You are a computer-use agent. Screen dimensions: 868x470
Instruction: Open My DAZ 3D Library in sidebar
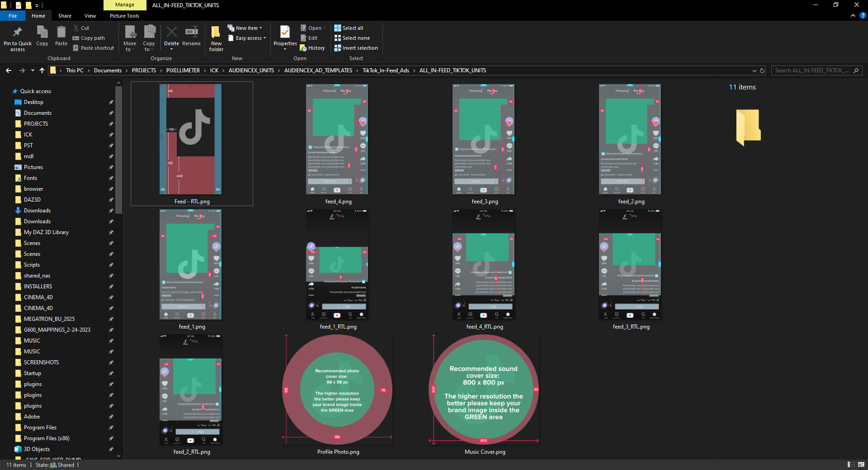[46, 232]
